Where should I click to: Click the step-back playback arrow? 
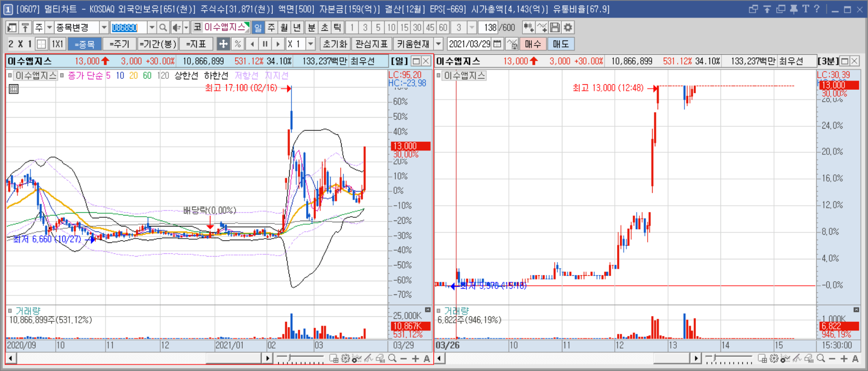click(252, 44)
